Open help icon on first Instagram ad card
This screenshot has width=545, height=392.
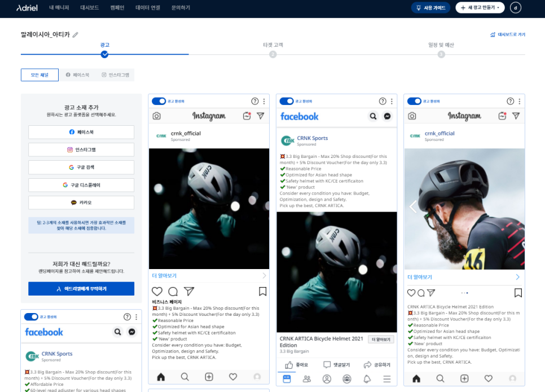255,101
